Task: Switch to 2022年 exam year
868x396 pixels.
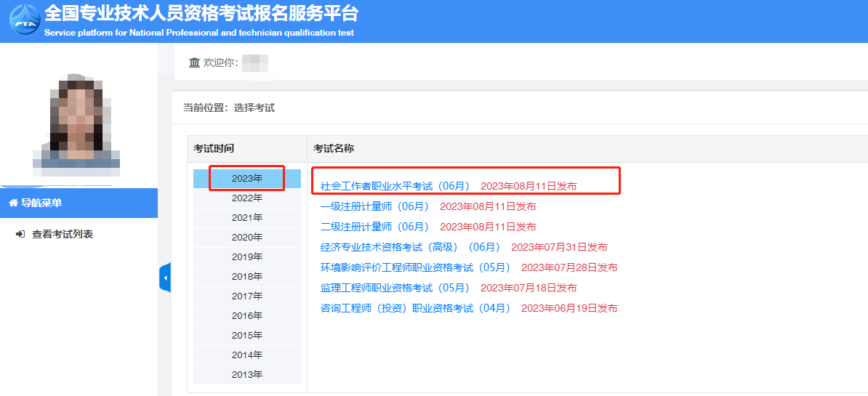Action: pos(247,198)
